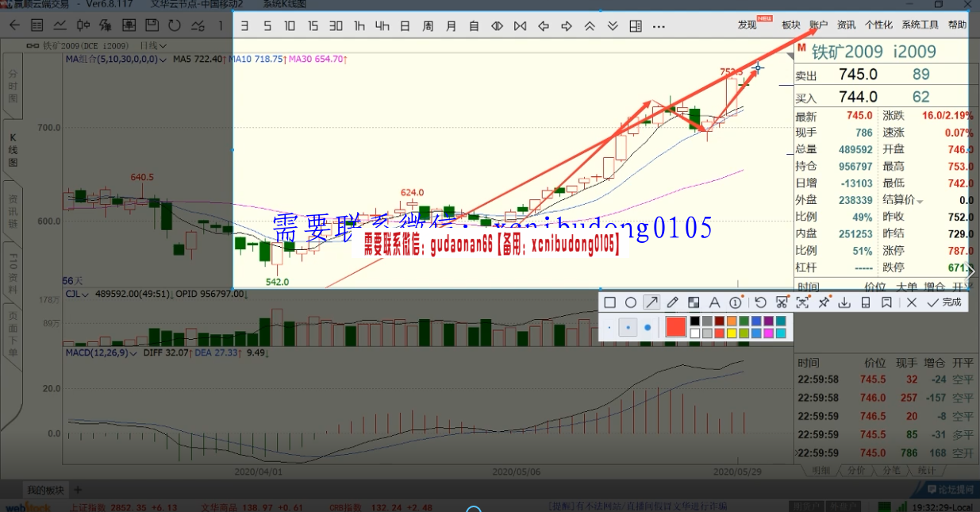Click the large current-color red swatch

click(676, 327)
